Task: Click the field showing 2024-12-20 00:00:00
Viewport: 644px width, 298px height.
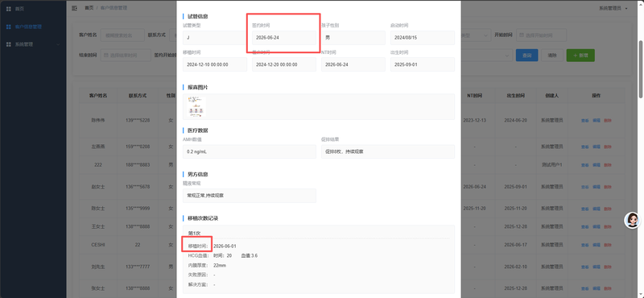Action: 284,64
